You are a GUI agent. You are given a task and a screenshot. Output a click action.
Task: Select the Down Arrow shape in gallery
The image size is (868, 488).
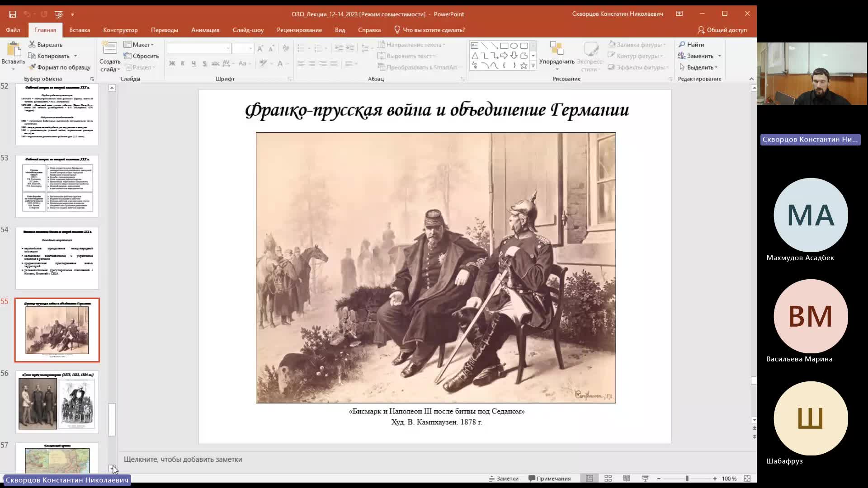(514, 56)
